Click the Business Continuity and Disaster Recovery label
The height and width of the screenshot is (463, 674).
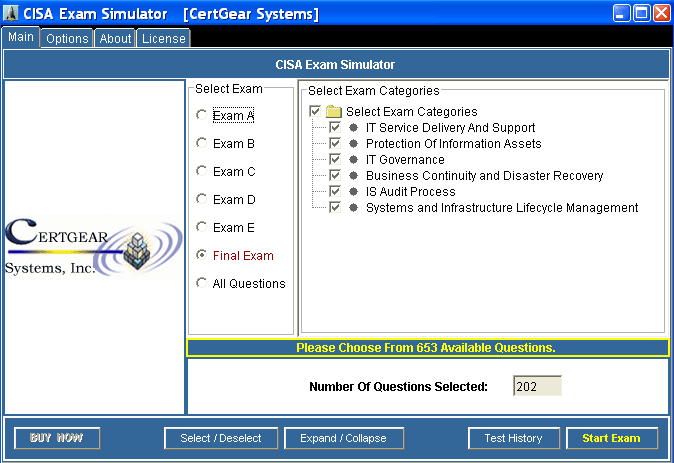[484, 175]
